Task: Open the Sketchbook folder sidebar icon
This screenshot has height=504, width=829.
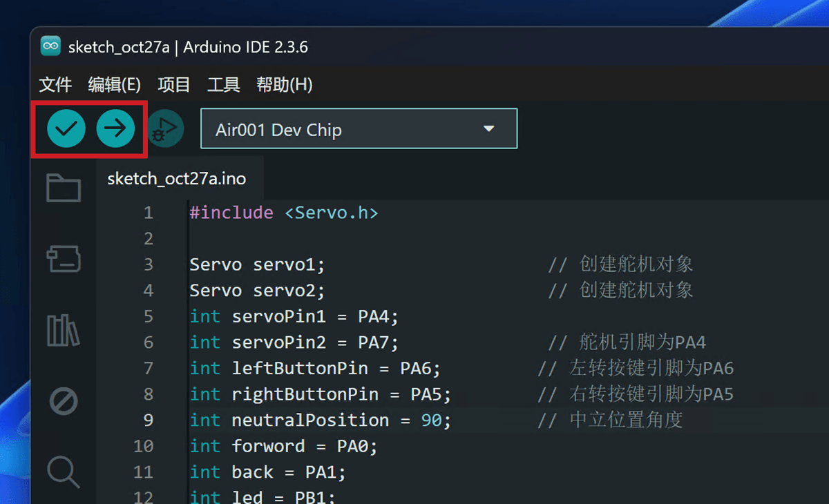Action: (64, 188)
